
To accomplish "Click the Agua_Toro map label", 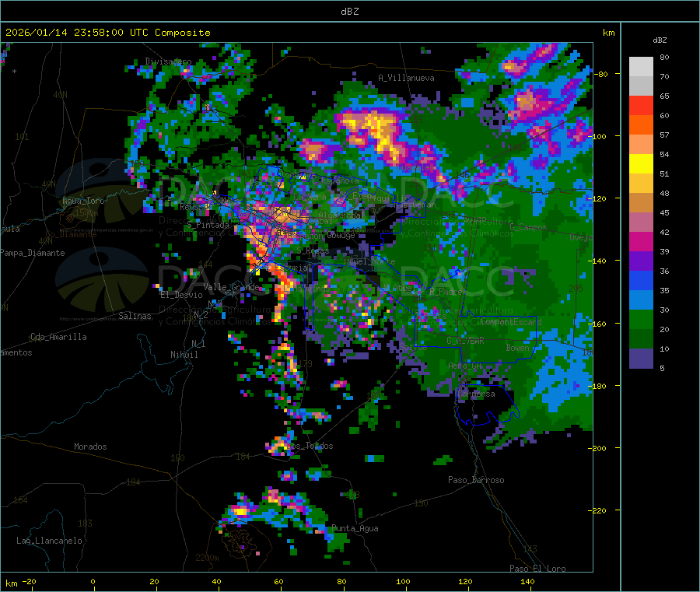I will pos(83,201).
